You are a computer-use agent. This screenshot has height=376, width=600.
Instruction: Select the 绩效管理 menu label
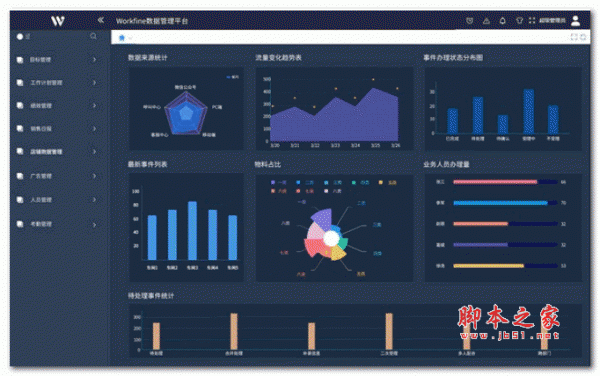41,106
